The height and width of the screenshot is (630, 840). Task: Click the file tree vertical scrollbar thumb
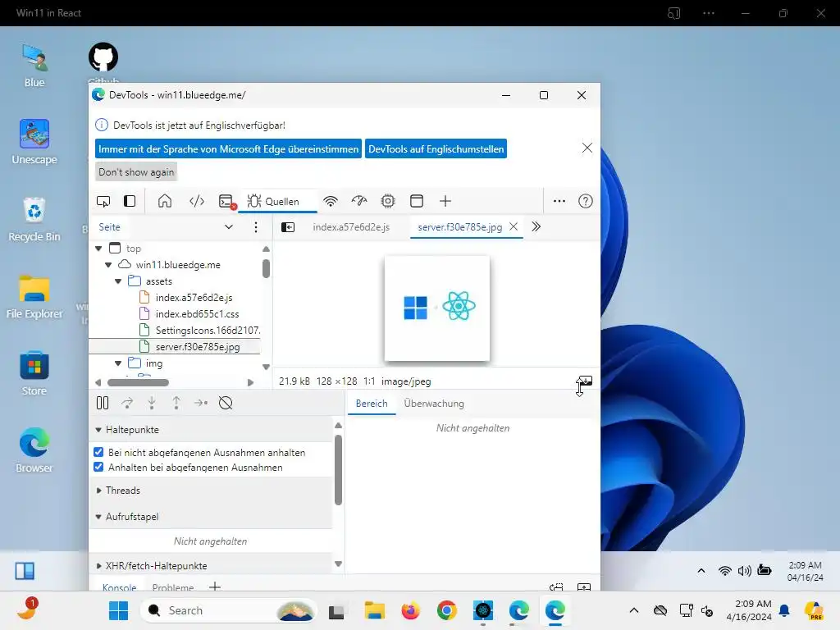click(x=266, y=268)
